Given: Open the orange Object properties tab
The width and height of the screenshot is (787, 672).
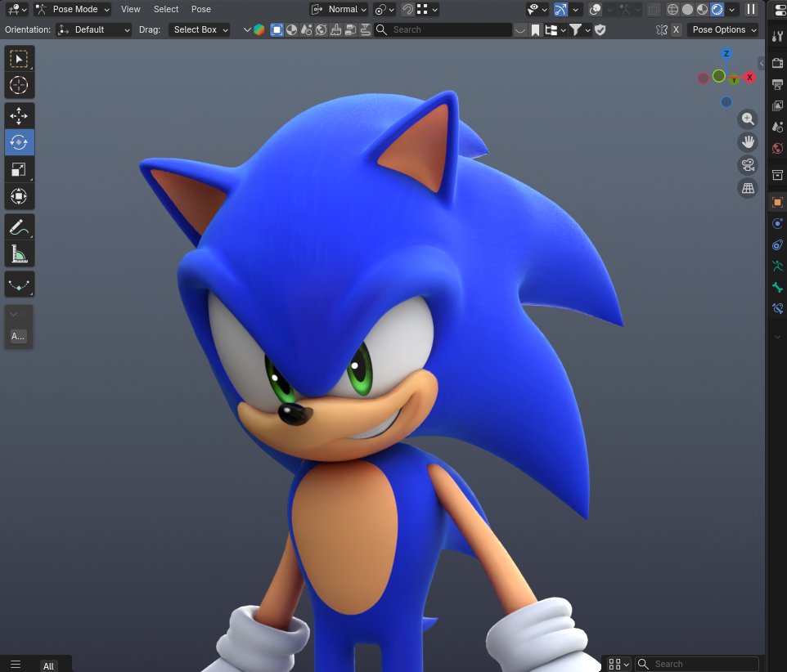Looking at the screenshot, I should 777,202.
